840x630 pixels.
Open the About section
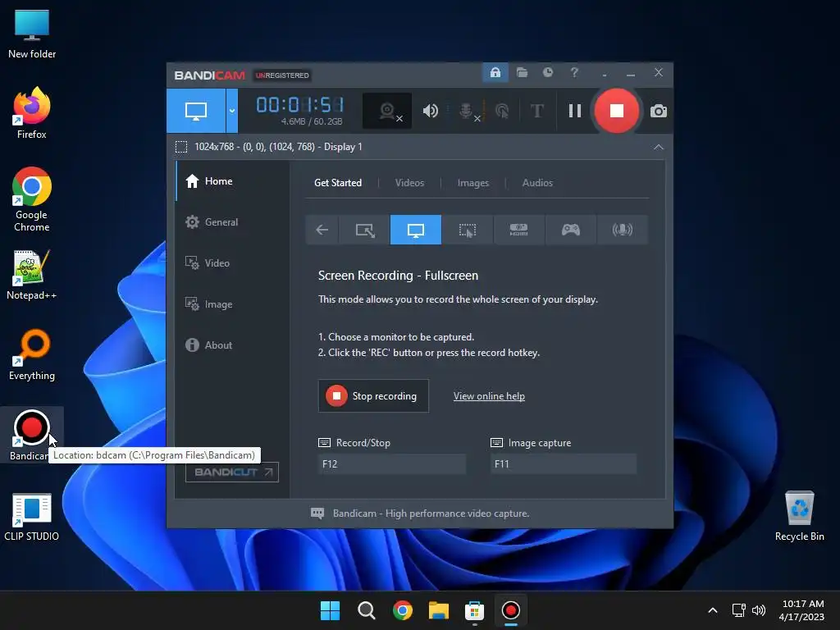[x=232, y=345]
